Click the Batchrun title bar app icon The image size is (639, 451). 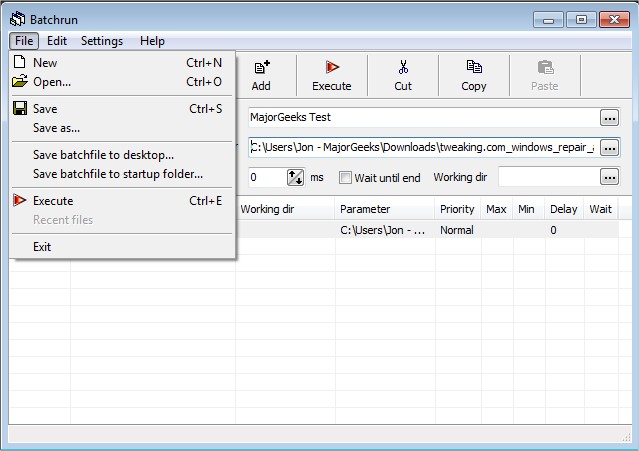coord(18,19)
